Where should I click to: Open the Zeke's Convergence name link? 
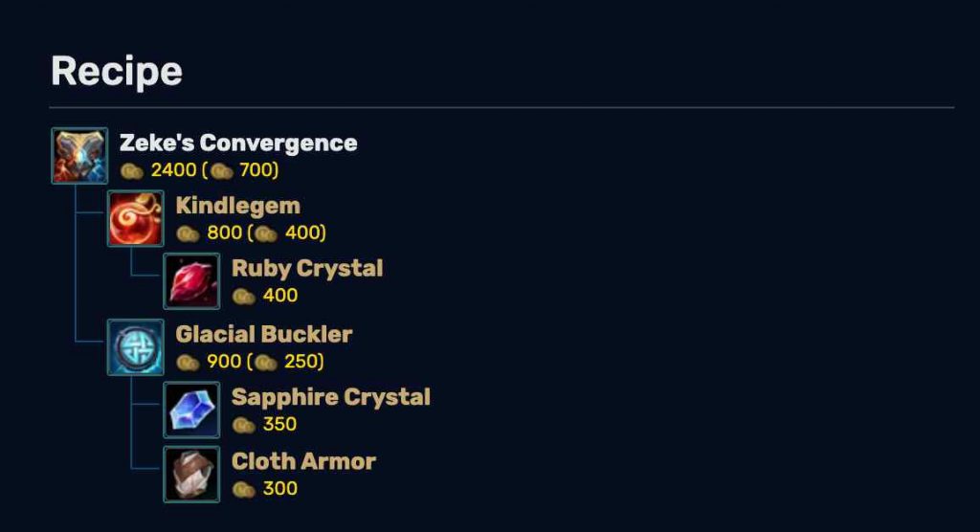click(238, 144)
